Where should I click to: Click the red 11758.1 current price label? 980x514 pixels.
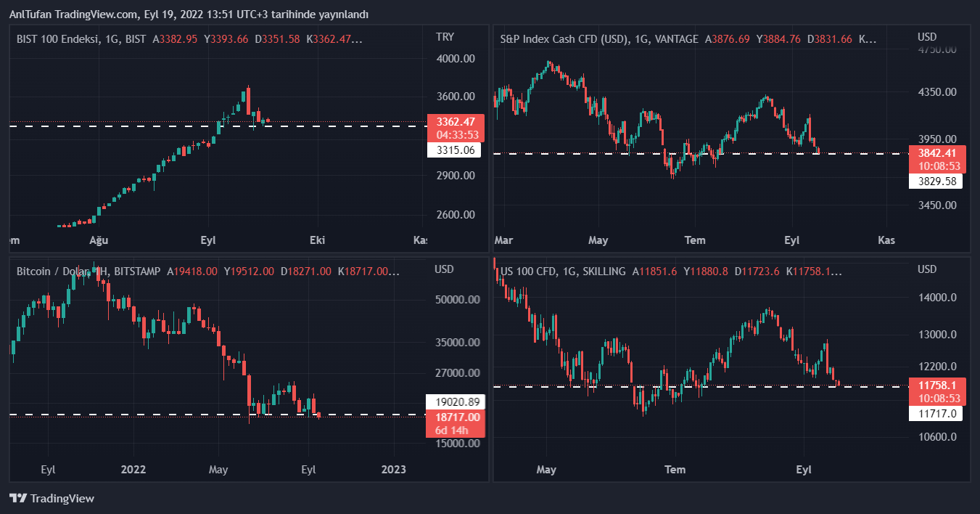(x=936, y=385)
